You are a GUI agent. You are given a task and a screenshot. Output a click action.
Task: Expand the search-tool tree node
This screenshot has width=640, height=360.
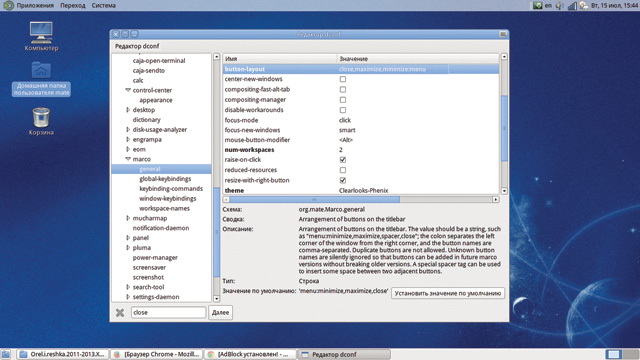(128, 287)
